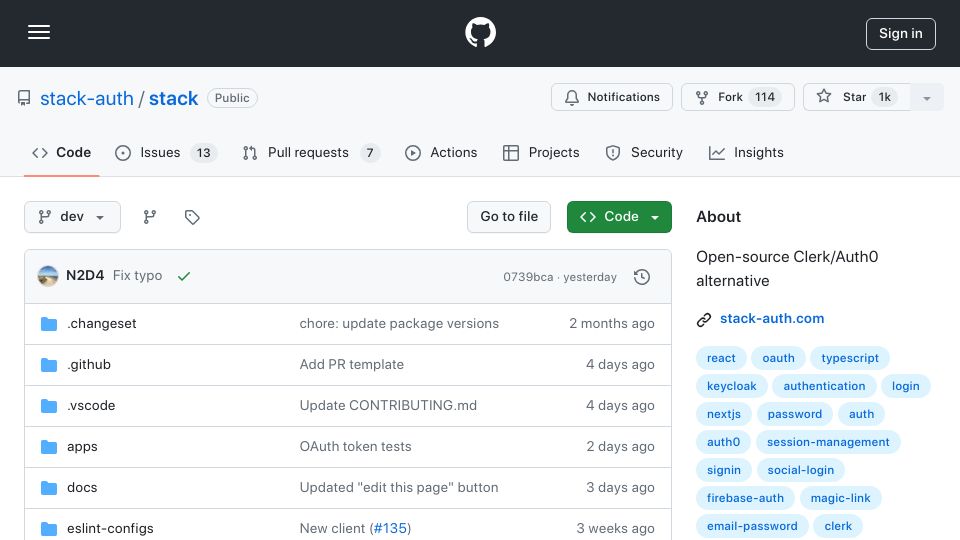The height and width of the screenshot is (540, 960).
Task: Click the .vscode folder icon
Action: pyautogui.click(x=49, y=405)
